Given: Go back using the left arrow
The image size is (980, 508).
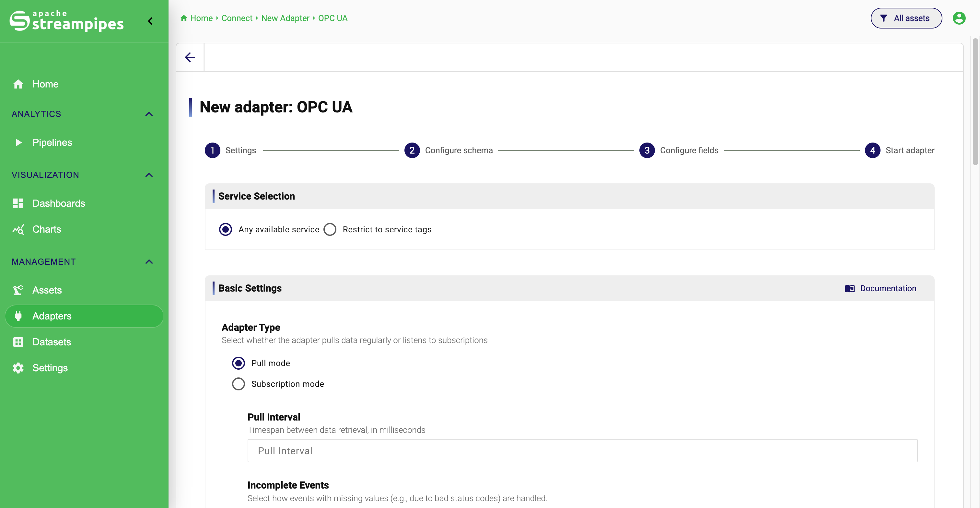Looking at the screenshot, I should 190,57.
